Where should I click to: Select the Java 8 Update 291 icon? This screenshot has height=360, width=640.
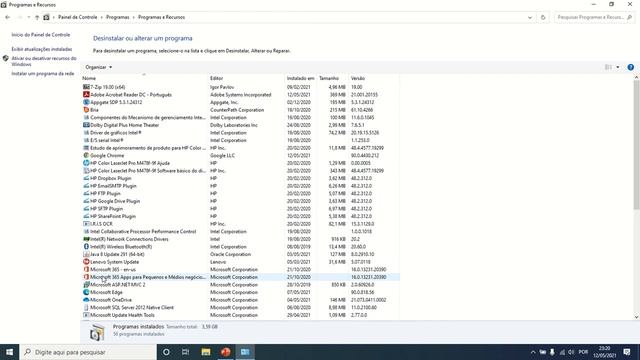pyautogui.click(x=86, y=254)
